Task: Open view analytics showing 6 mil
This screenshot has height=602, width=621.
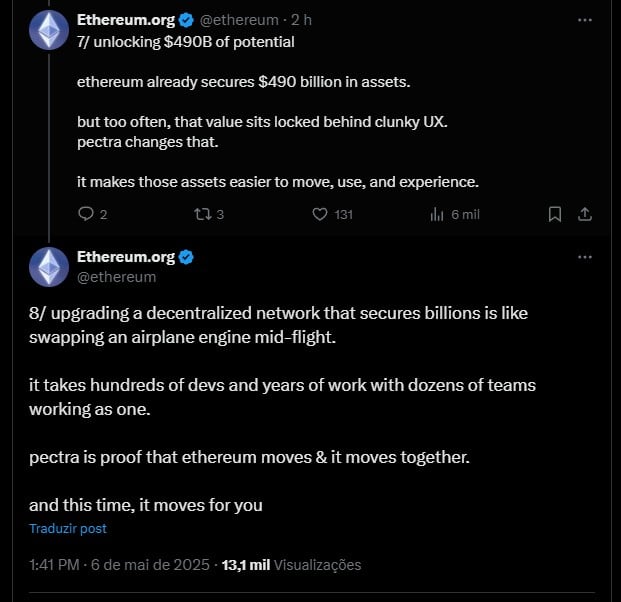Action: pos(454,214)
